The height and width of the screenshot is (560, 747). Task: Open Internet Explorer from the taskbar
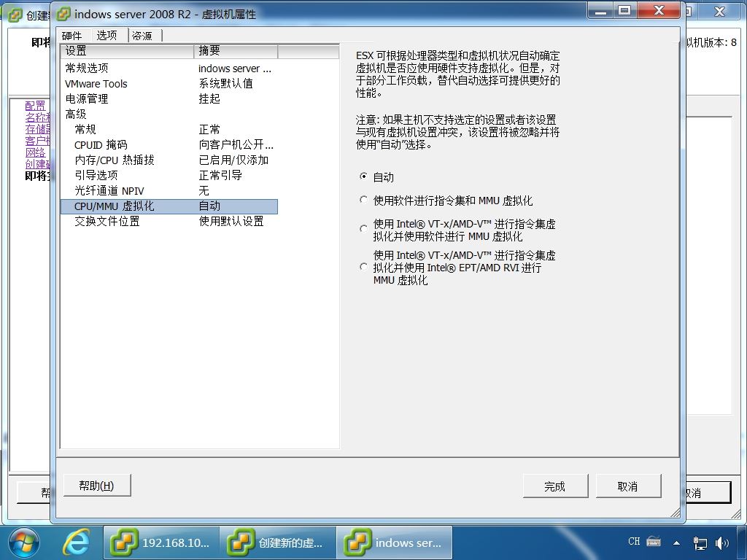pyautogui.click(x=77, y=542)
